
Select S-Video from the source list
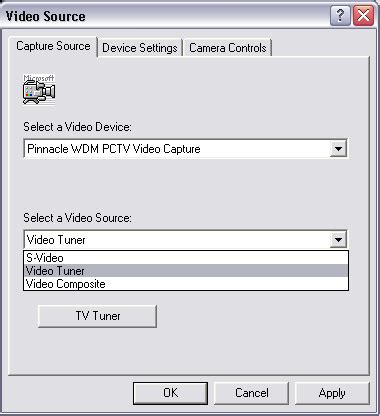(x=186, y=258)
